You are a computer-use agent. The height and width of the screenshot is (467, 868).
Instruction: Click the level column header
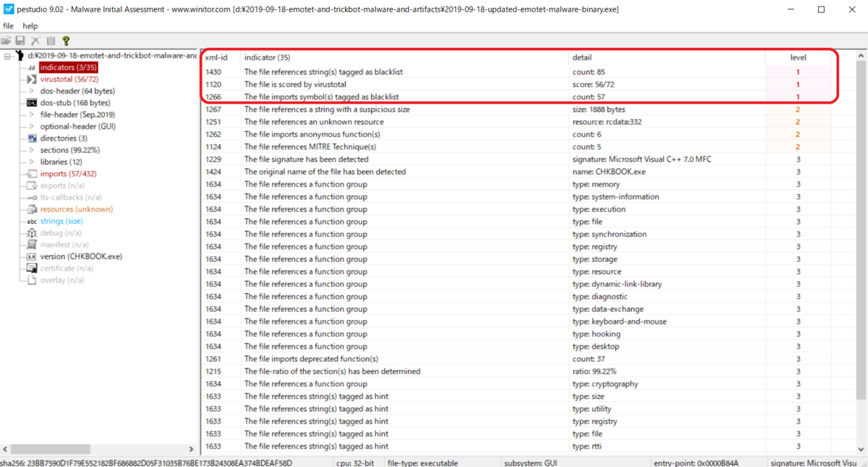pyautogui.click(x=798, y=57)
